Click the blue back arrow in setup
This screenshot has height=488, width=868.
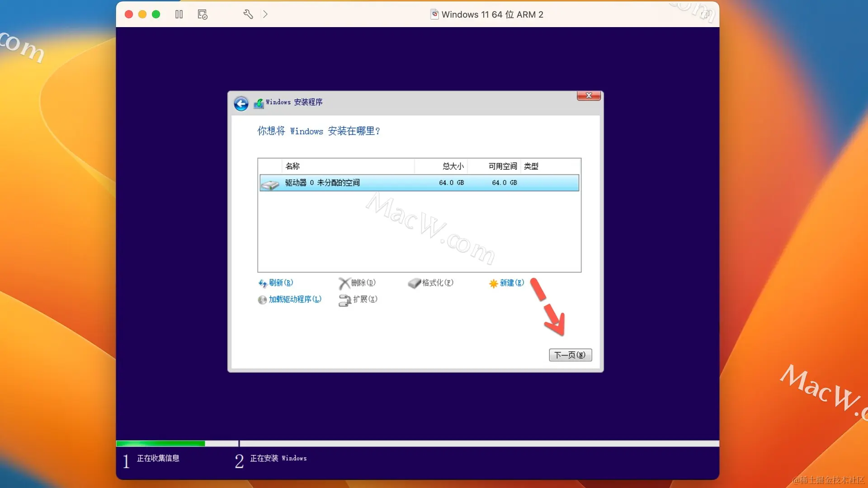pos(241,103)
